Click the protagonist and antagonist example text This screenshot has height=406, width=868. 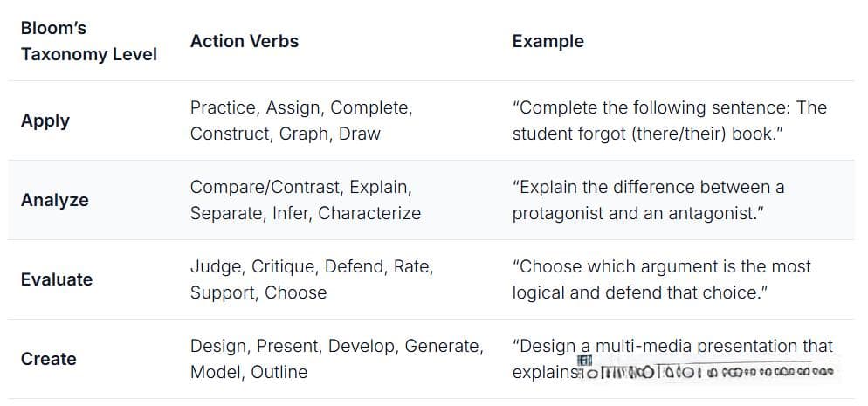click(x=648, y=200)
